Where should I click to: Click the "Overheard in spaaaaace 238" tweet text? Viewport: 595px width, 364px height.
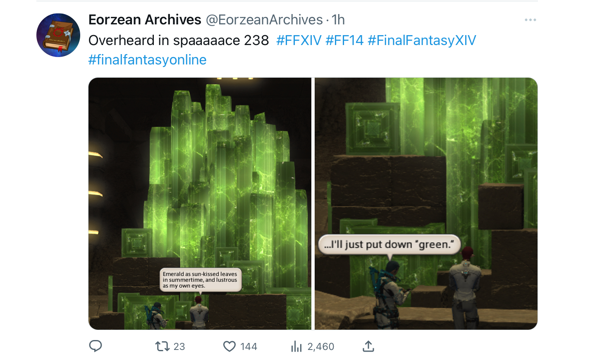coord(179,40)
